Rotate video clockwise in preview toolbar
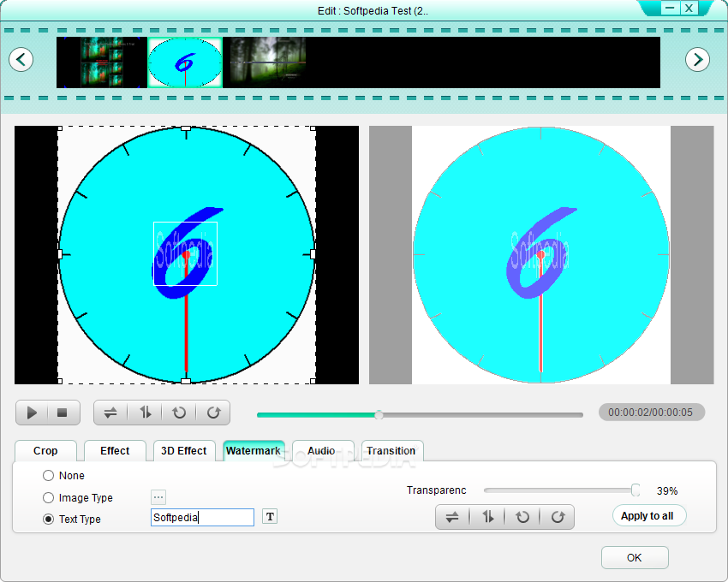This screenshot has width=728, height=582. [x=213, y=413]
